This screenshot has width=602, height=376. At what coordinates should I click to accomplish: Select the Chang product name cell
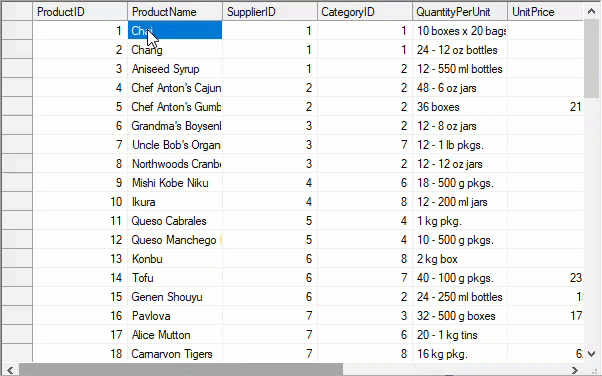click(175, 50)
